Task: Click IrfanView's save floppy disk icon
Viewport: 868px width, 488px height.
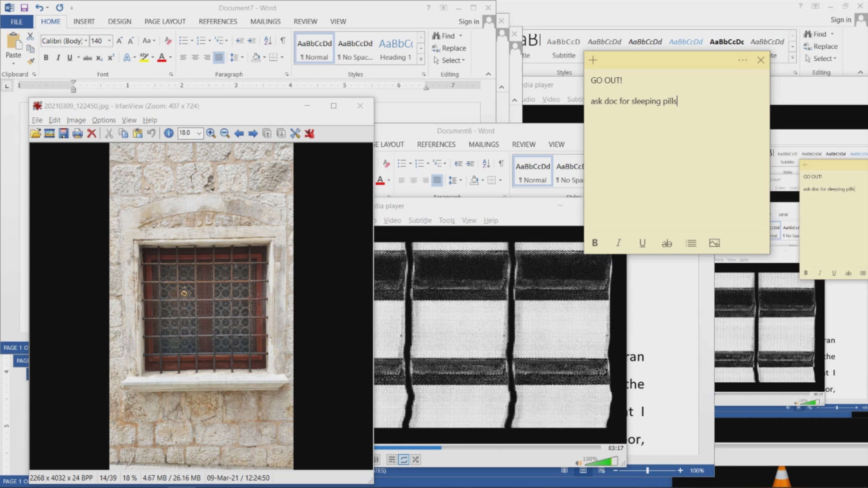Action: (x=64, y=133)
